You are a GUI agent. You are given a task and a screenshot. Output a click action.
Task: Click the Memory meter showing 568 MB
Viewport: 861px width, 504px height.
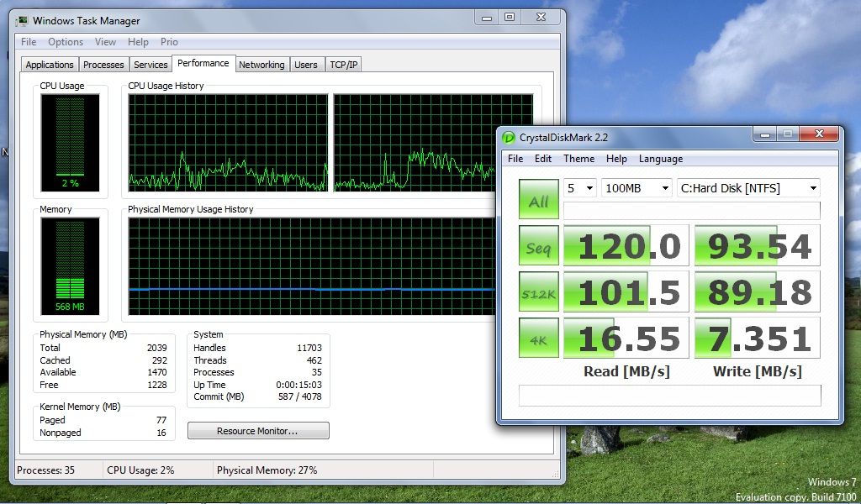(71, 266)
